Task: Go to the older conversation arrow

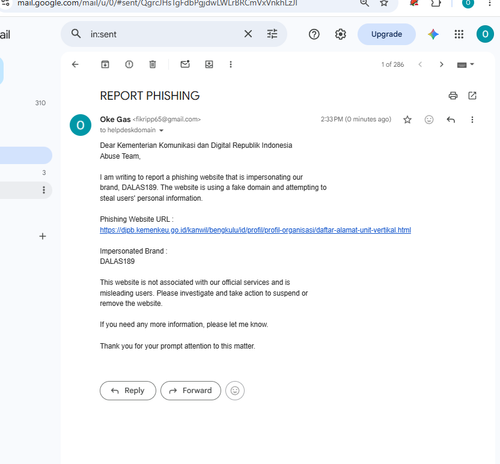Action: [441, 64]
